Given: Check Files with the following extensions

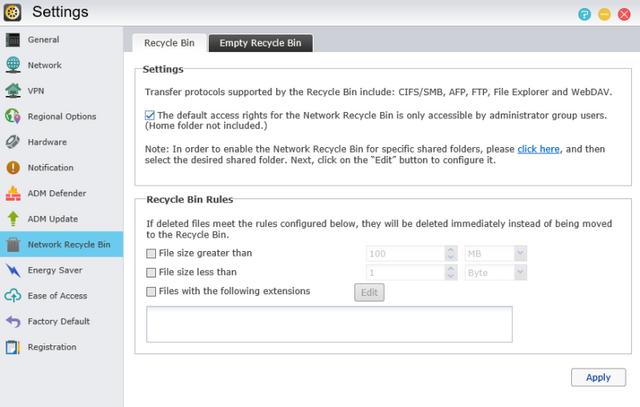Looking at the screenshot, I should click(151, 292).
